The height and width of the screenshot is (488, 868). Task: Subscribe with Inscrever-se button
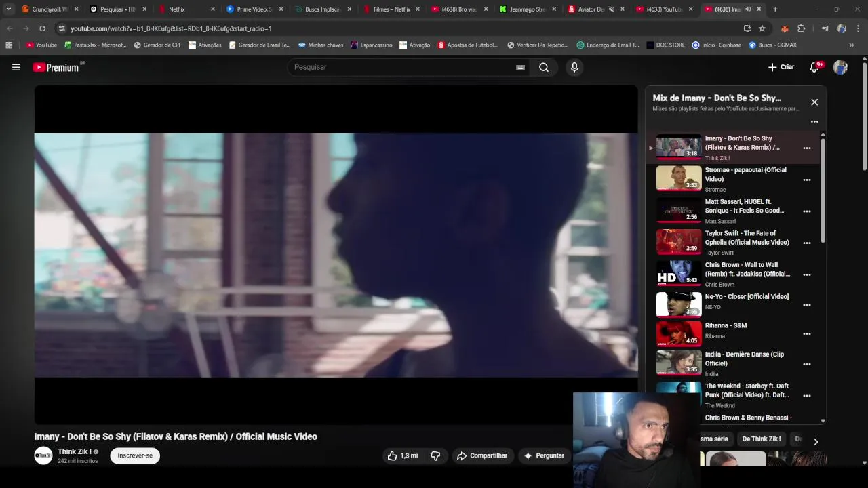pos(135,455)
